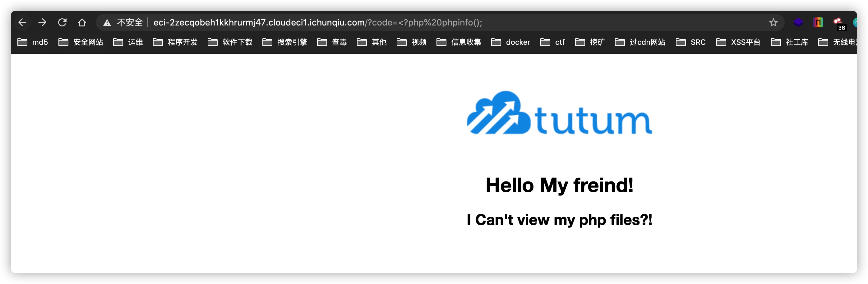Open the 过cdn网站 bookmark folder
This screenshot has height=284, width=868.
pyautogui.click(x=640, y=42)
